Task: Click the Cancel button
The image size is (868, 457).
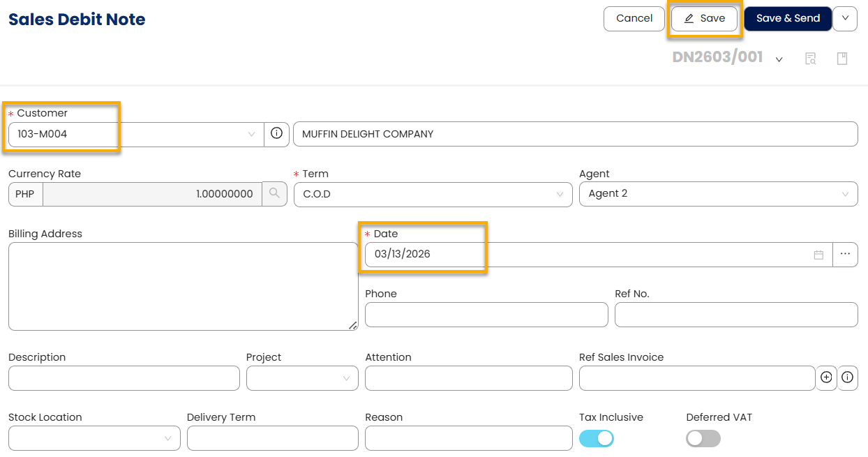Action: [634, 18]
